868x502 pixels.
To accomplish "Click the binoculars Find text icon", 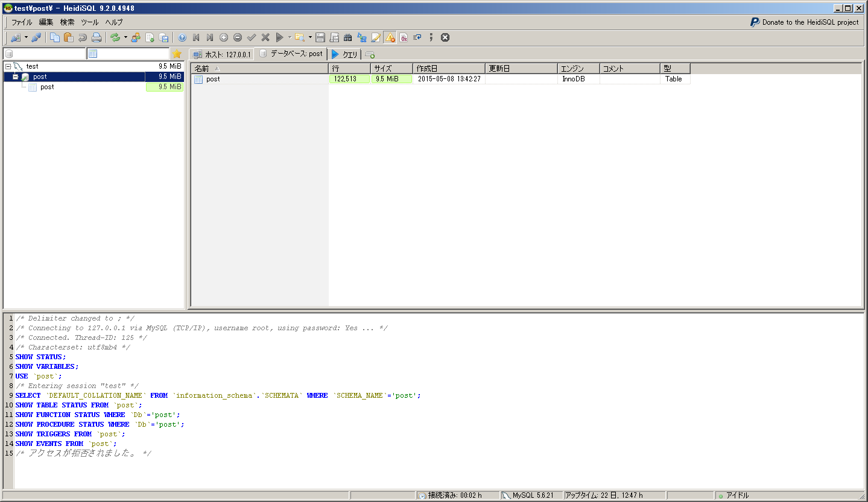I will point(348,37).
